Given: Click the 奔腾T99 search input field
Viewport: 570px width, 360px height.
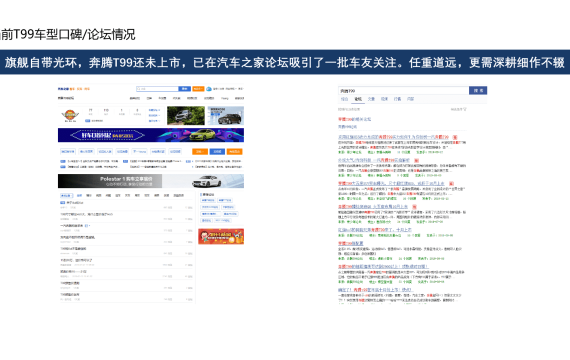Looking at the screenshot, I should click(403, 91).
